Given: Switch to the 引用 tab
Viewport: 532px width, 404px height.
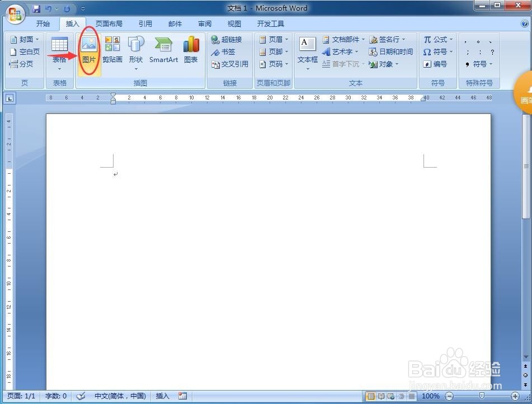Looking at the screenshot, I should click(145, 23).
